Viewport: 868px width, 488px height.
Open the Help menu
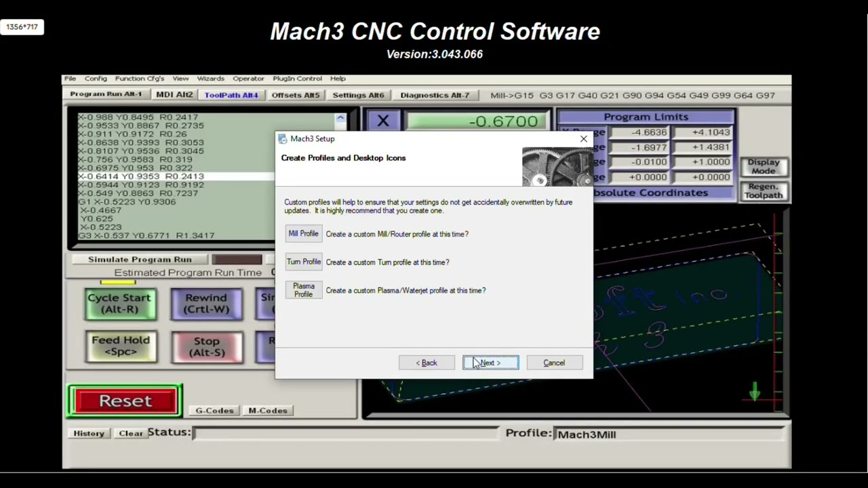click(338, 79)
